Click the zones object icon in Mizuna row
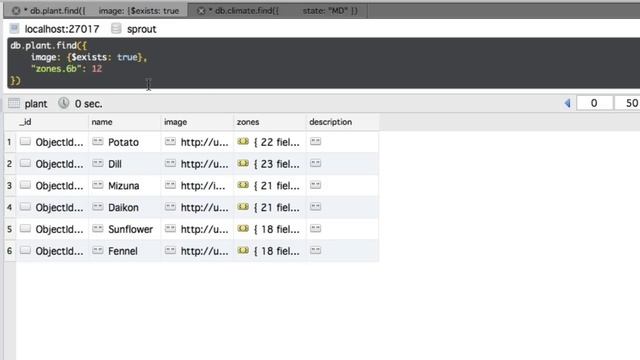Screen dimensions: 640x360 pos(243,185)
